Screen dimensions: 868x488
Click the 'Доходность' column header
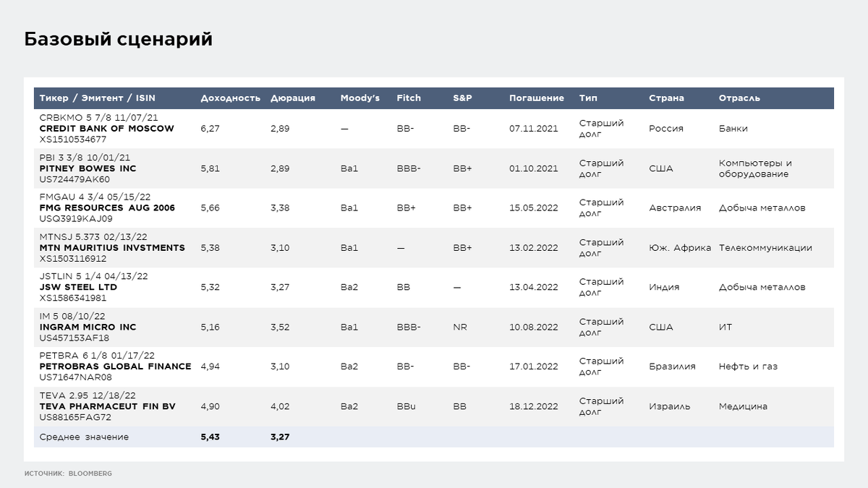[x=230, y=98]
